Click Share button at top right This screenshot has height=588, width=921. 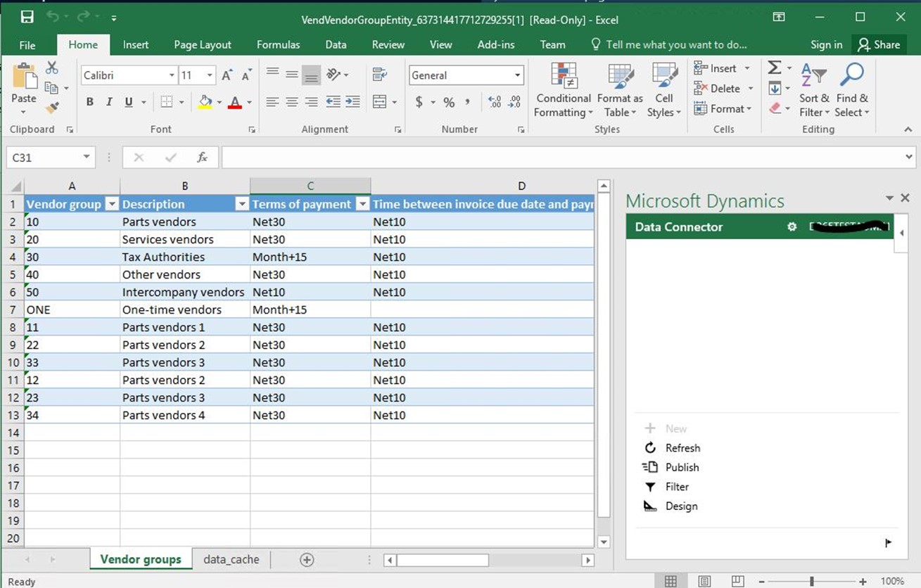[879, 44]
